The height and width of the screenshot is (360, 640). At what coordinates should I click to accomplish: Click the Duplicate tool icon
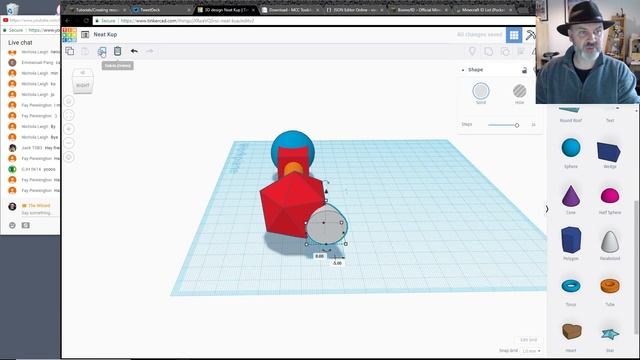[102, 51]
